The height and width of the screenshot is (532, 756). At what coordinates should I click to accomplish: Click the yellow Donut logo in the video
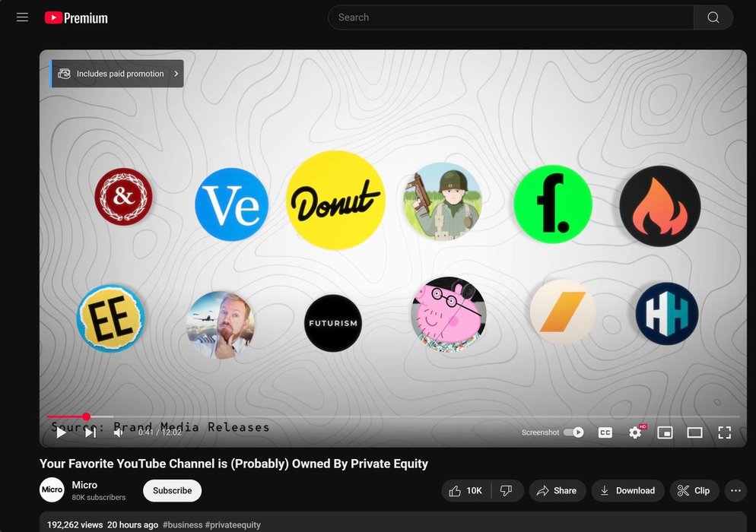point(336,200)
